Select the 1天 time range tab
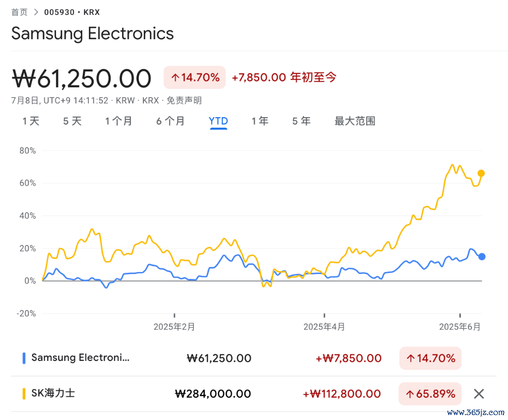The width and height of the screenshot is (508, 420). pos(31,121)
